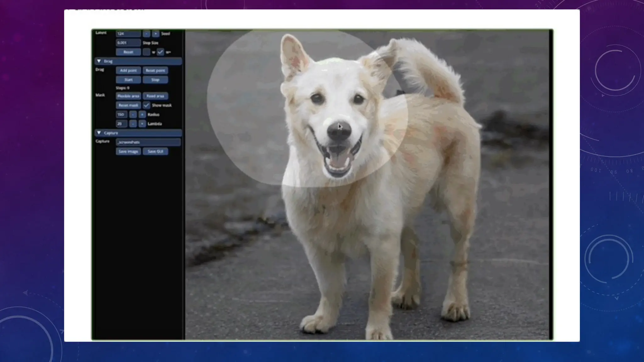Click the Radius minus button

point(133,115)
